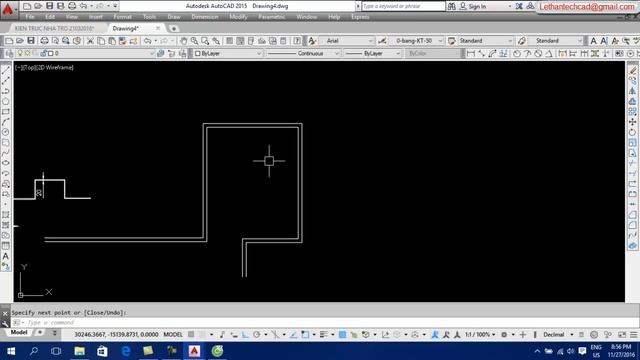Click the binoculars search icon
This screenshot has width=640, height=360.
pos(451,6)
